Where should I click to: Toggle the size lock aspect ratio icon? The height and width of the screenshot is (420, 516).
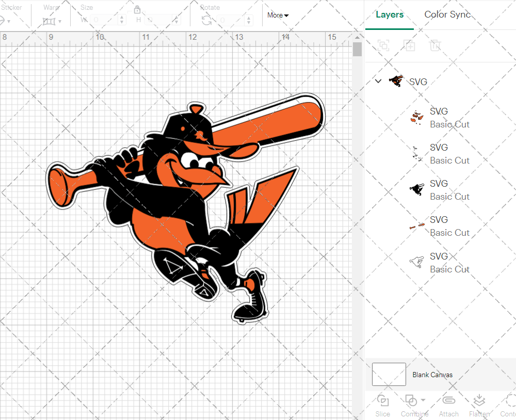click(x=137, y=9)
